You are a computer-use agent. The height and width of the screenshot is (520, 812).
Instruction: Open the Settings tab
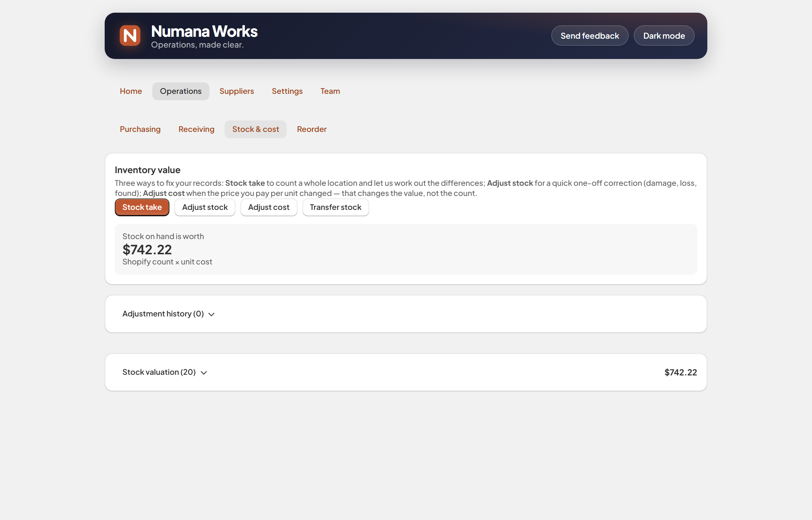(x=287, y=91)
